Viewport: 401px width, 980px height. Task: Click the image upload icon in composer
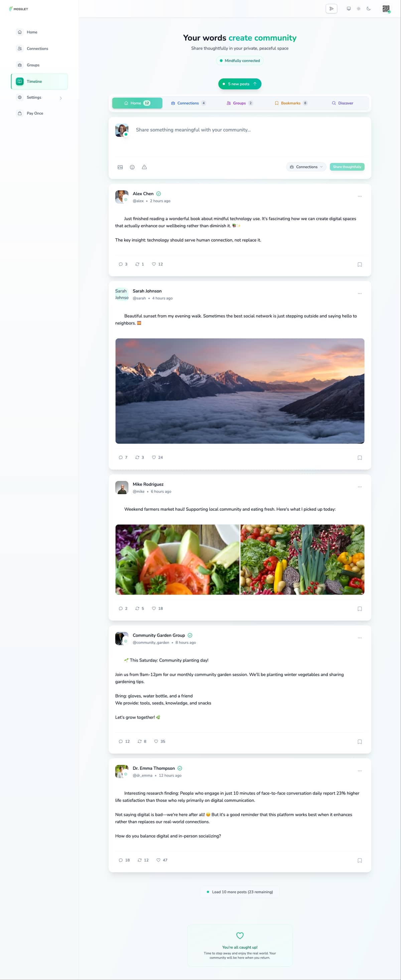click(x=120, y=167)
